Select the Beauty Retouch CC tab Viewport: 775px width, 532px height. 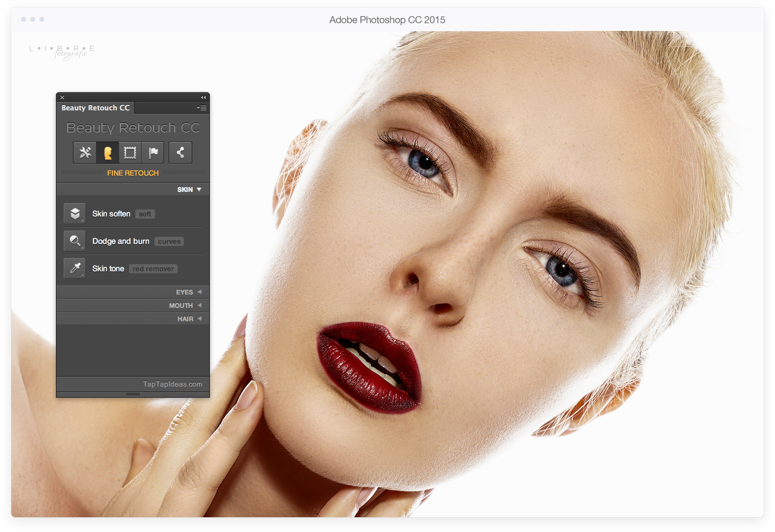point(96,108)
